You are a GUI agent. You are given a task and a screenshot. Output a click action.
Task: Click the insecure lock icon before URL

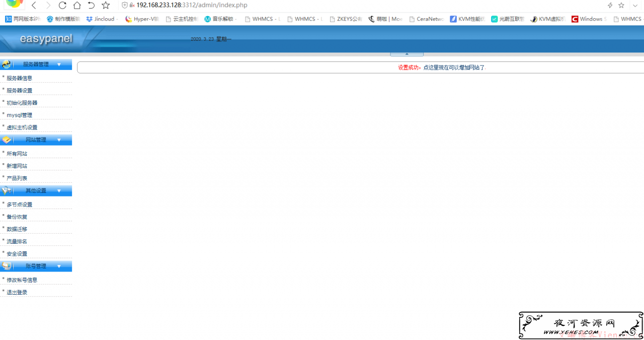(132, 5)
